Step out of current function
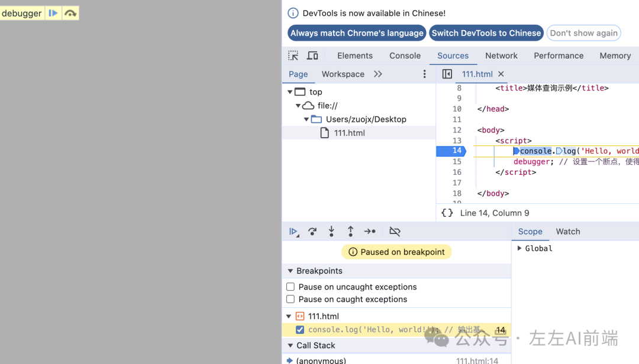This screenshot has width=639, height=364. pos(350,232)
